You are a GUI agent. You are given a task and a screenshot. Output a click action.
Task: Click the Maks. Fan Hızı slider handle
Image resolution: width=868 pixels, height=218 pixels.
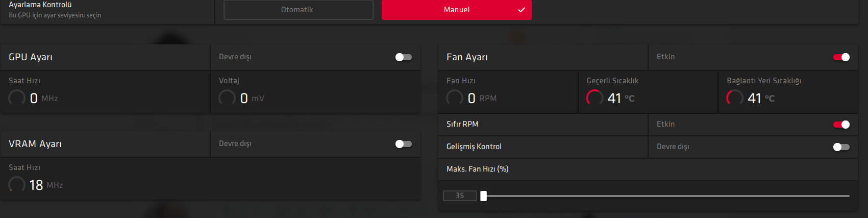[484, 196]
